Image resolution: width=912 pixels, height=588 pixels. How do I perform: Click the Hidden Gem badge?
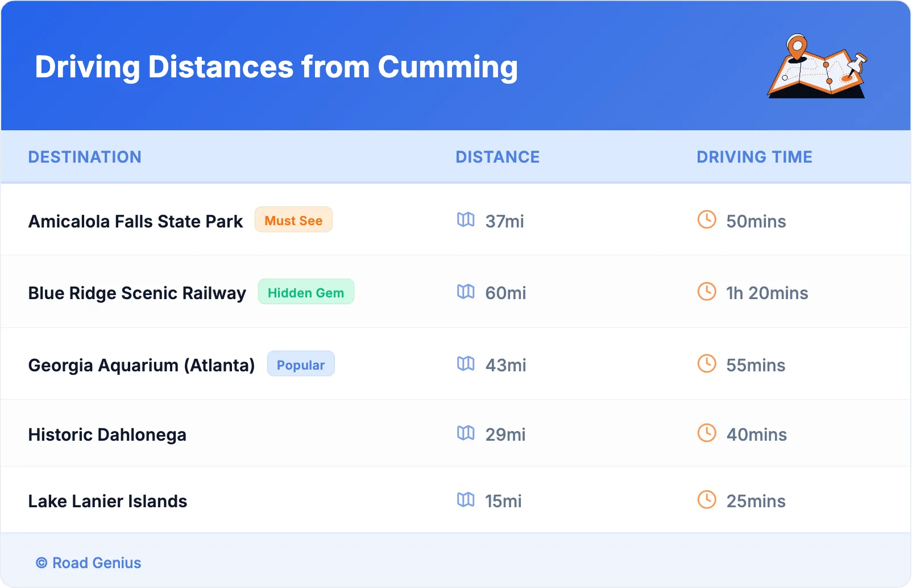(x=306, y=292)
